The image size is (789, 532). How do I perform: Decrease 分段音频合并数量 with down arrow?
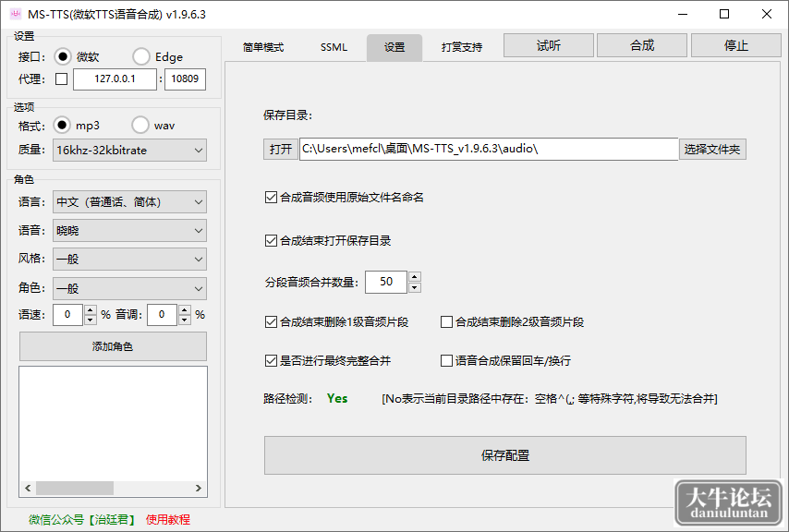click(415, 287)
